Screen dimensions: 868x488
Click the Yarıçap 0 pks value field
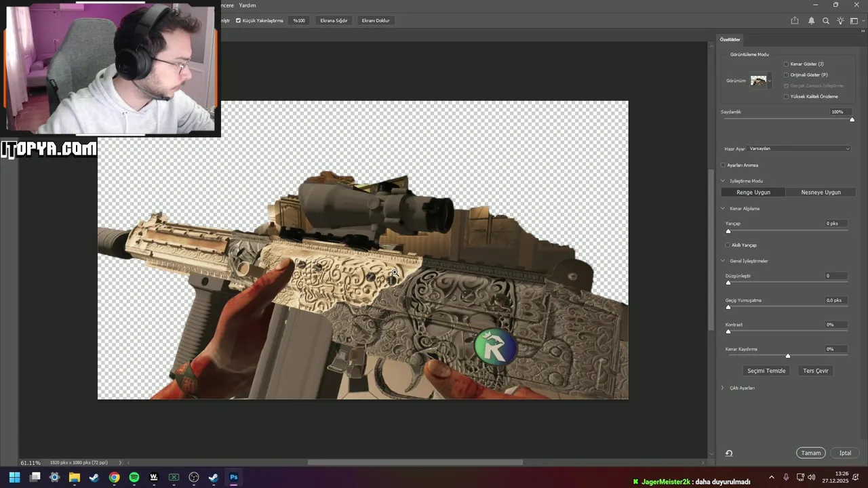point(837,224)
